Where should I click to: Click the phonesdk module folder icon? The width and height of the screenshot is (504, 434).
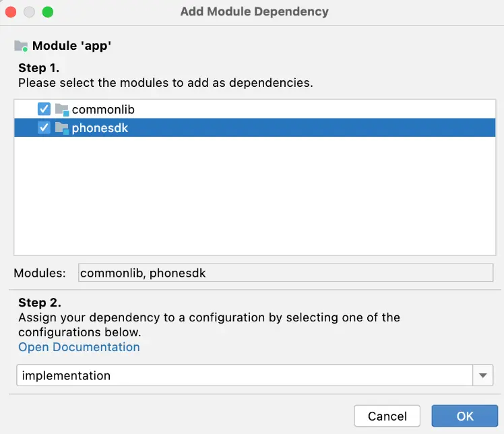[62, 128]
